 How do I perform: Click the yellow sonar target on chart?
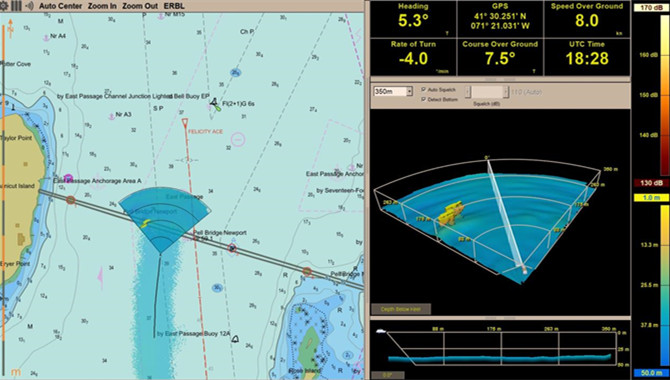[146, 223]
